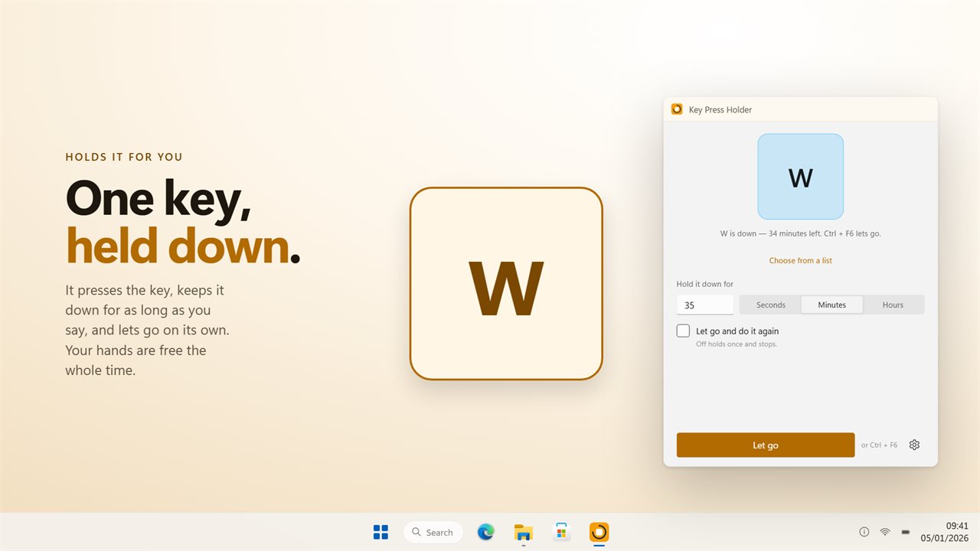The width and height of the screenshot is (980, 551).
Task: Click the 'Off holds once and stops.' text
Action: (737, 344)
